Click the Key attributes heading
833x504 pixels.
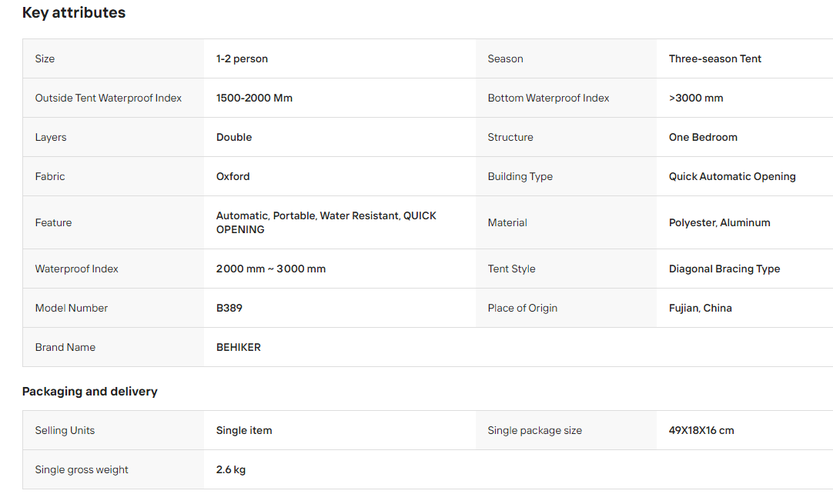tap(74, 13)
